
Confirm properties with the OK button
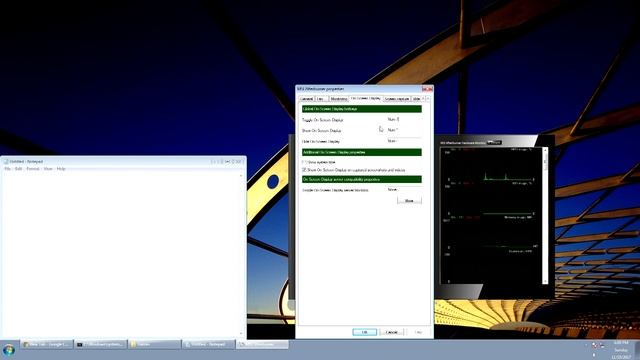point(364,332)
